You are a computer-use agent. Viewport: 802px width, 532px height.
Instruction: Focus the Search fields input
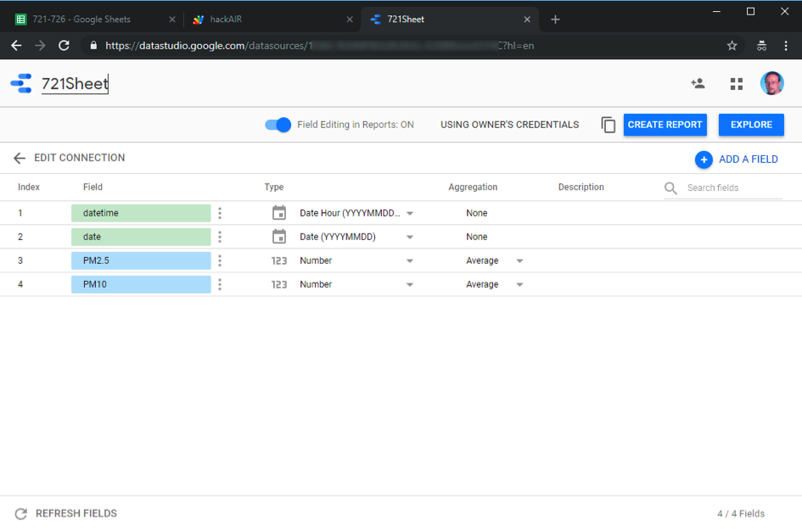pyautogui.click(x=734, y=188)
